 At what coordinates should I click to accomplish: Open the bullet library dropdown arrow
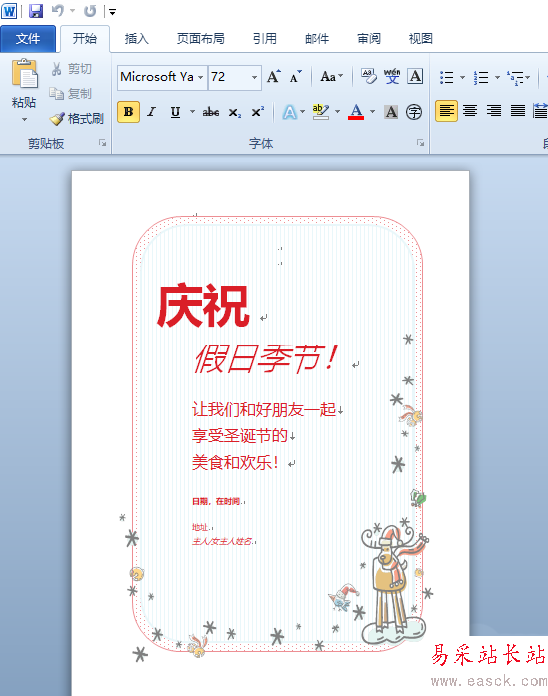462,77
